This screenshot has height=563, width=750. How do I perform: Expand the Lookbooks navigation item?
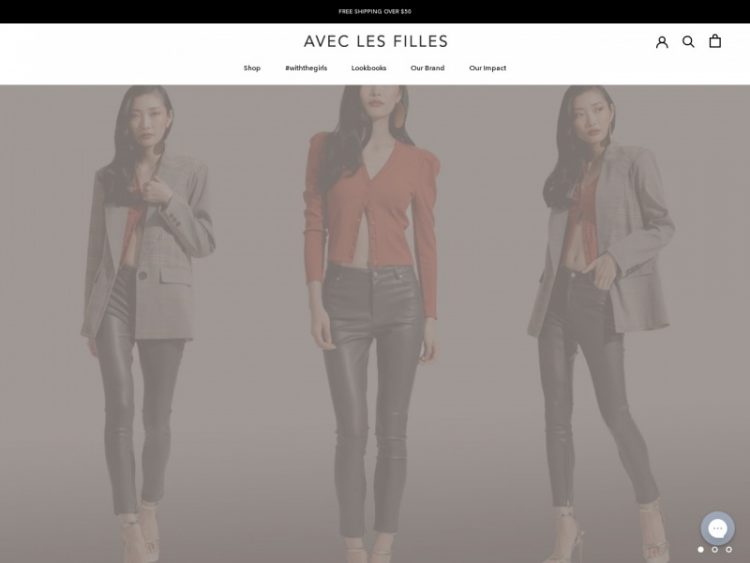(369, 68)
